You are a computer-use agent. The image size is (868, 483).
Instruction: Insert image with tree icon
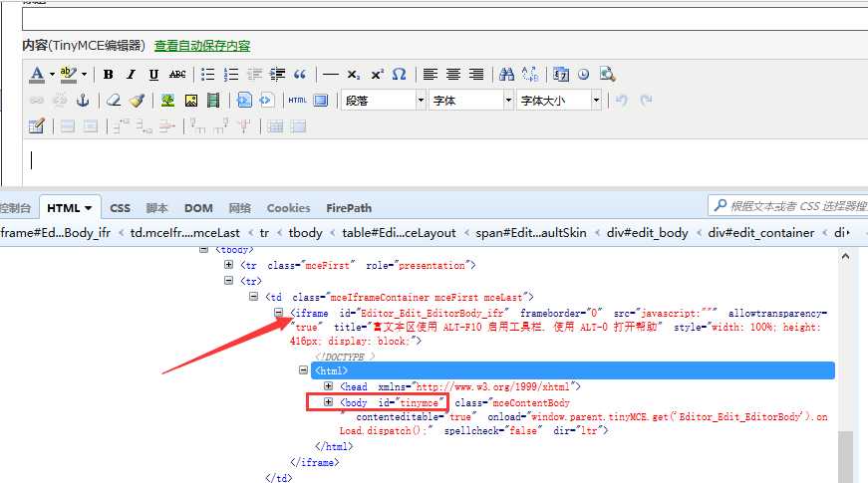tap(167, 101)
